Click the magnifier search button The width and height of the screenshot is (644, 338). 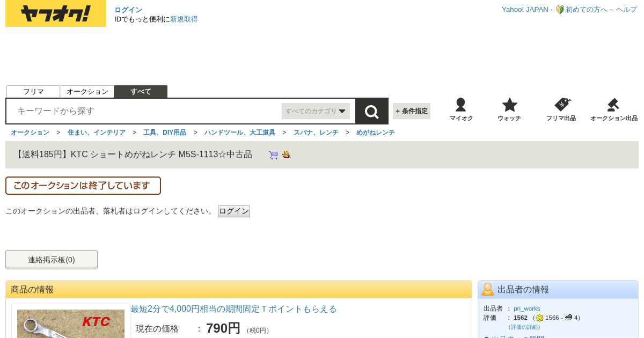372,111
